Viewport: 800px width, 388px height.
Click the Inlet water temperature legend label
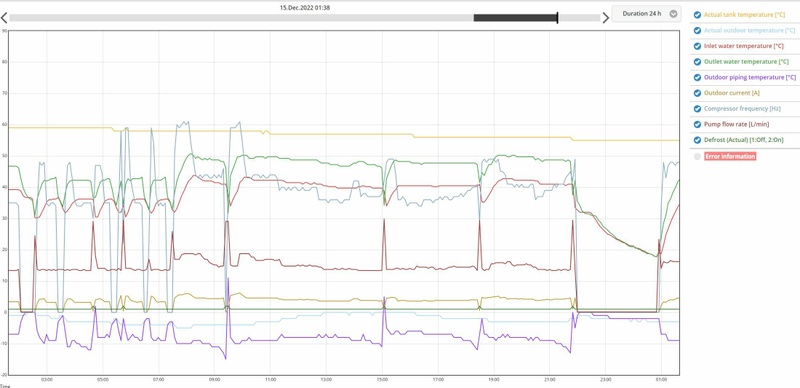pos(743,46)
